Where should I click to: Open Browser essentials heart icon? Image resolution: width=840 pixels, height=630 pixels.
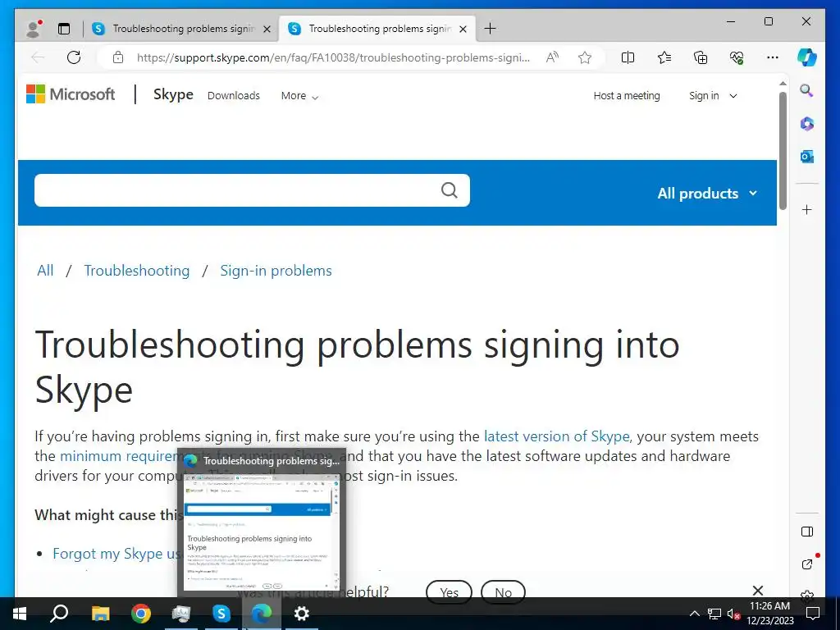(737, 57)
